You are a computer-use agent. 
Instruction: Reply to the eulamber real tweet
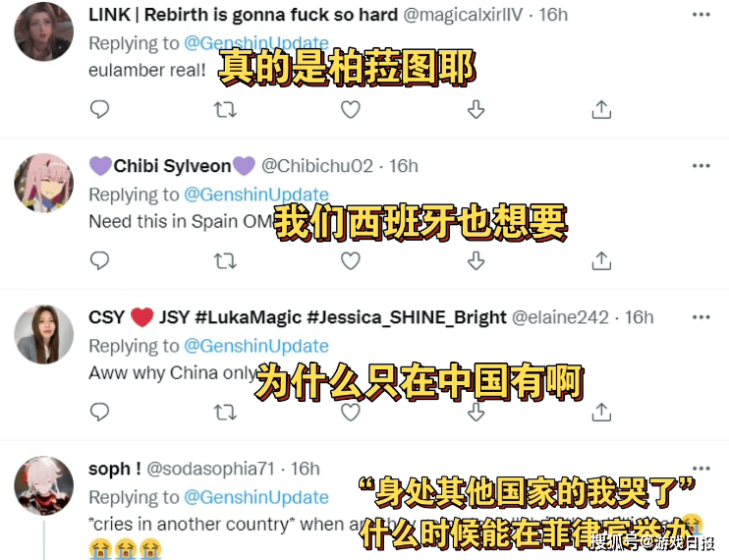point(99,110)
